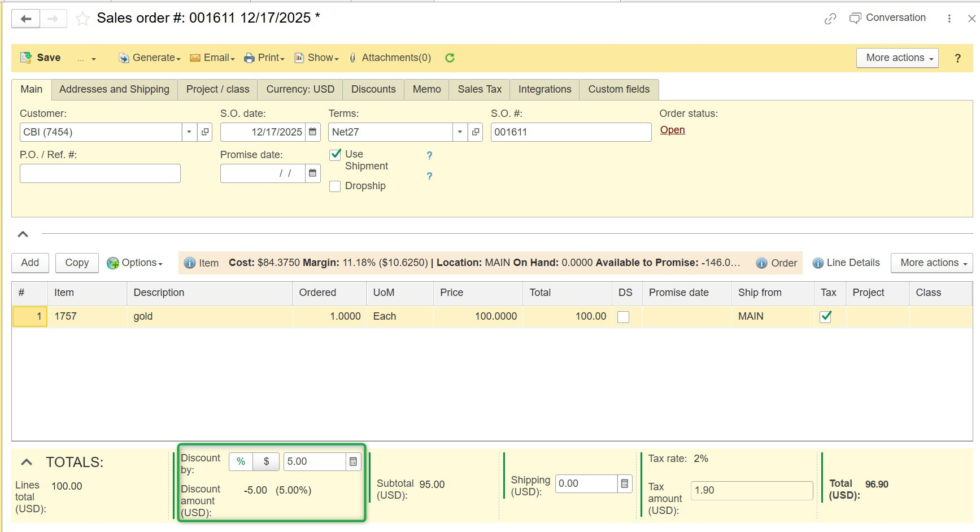
Task: Open the shipping amount calculator icon
Action: pyautogui.click(x=624, y=484)
